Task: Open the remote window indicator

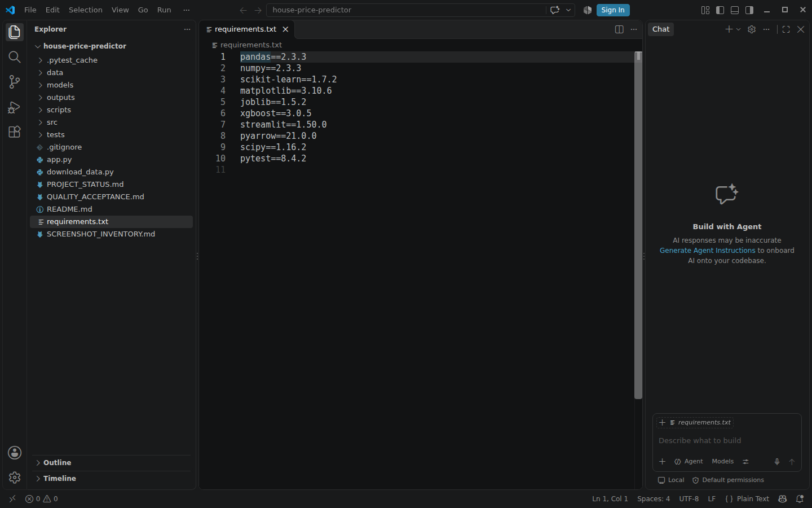Action: click(x=12, y=499)
